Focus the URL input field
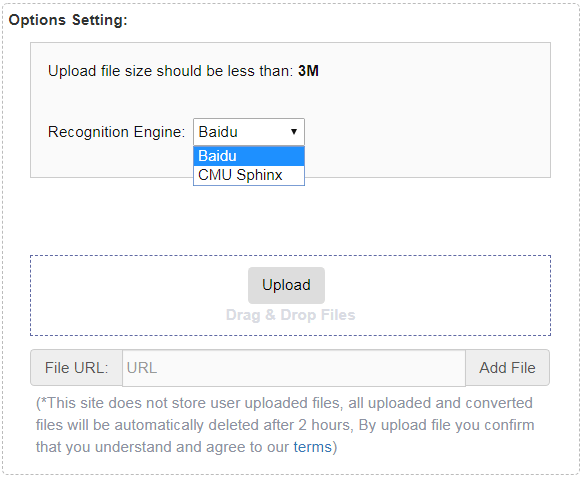 [294, 368]
